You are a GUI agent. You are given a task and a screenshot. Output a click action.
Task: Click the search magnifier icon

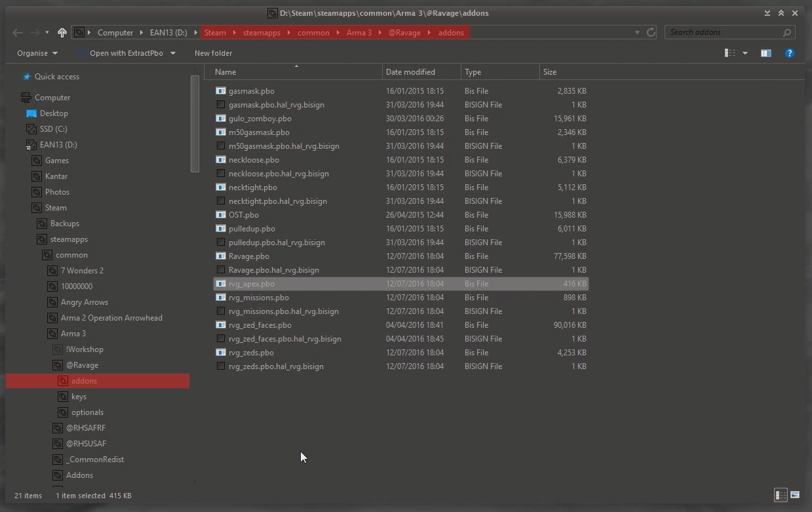coord(787,32)
